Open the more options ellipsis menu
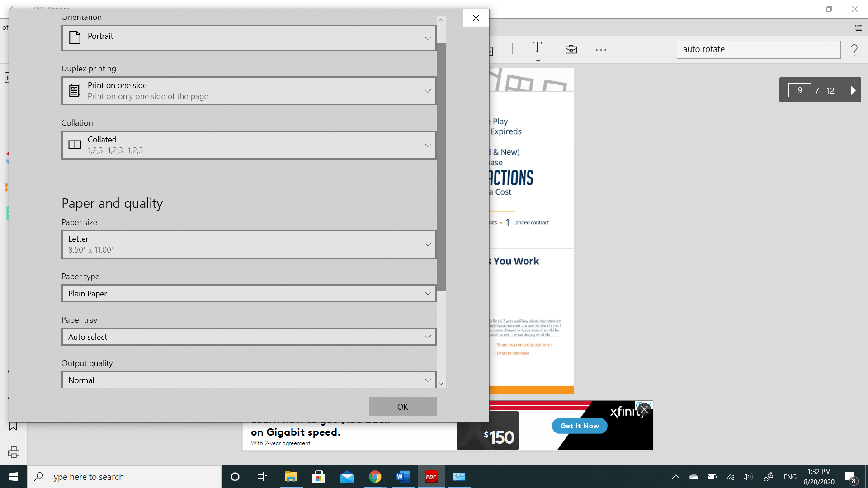The width and height of the screenshot is (868, 488). coord(600,49)
